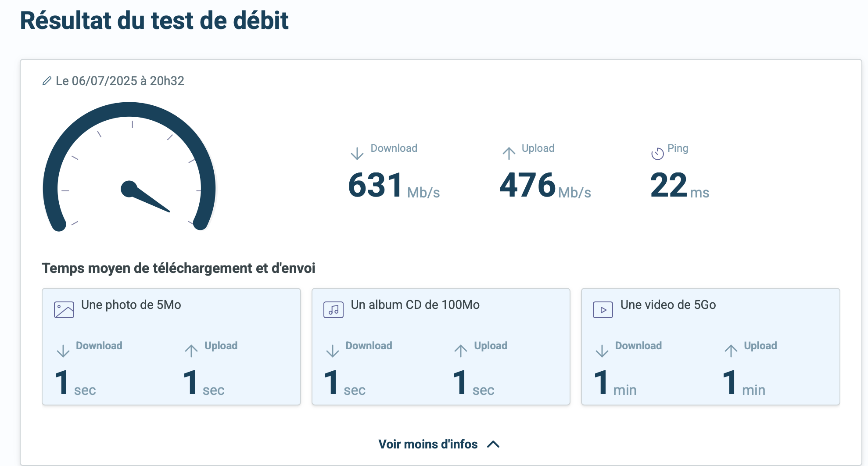Click the music album icon

(334, 310)
